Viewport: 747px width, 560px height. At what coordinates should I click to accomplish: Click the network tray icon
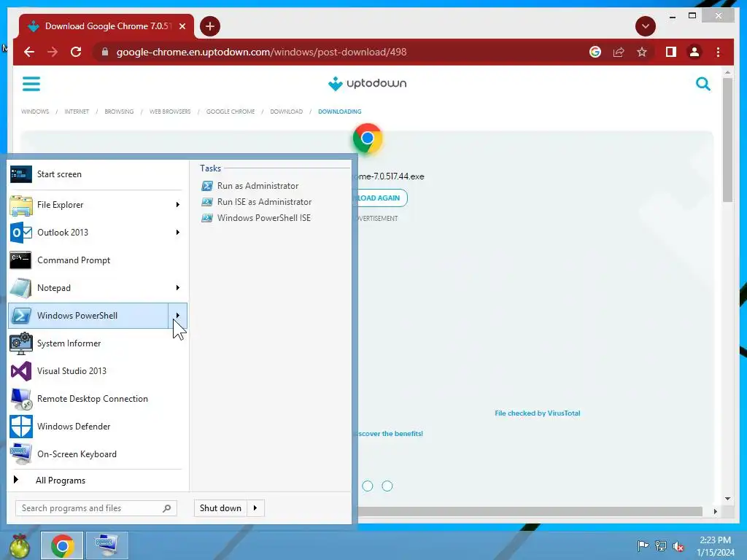pyautogui.click(x=661, y=545)
